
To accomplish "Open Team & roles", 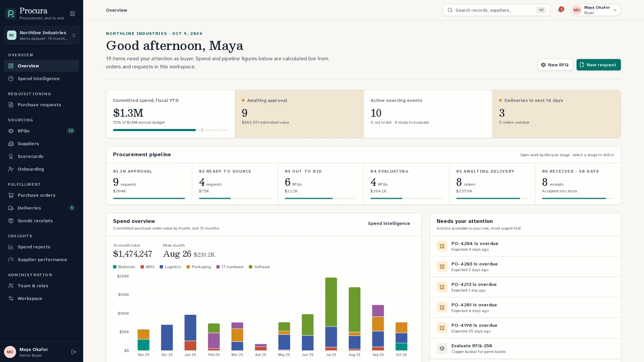I will click(42, 286).
